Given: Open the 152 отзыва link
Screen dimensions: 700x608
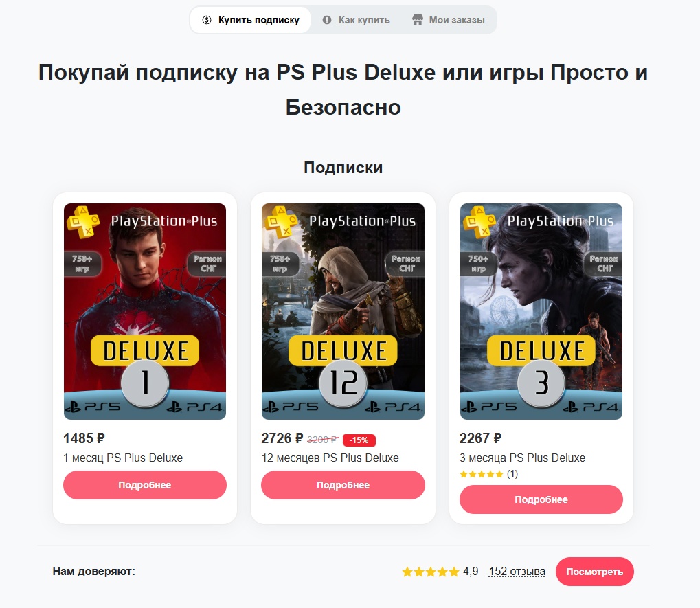Looking at the screenshot, I should click(x=517, y=572).
